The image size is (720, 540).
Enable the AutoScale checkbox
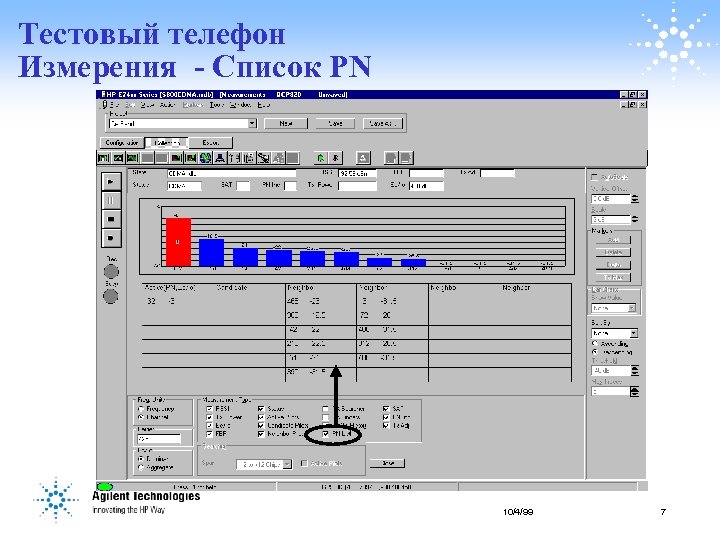point(594,177)
